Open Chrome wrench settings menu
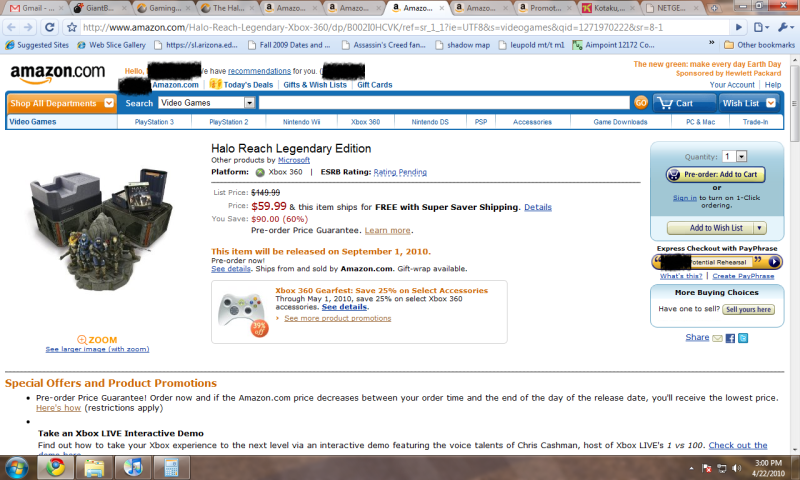The width and height of the screenshot is (800, 480). tap(786, 27)
